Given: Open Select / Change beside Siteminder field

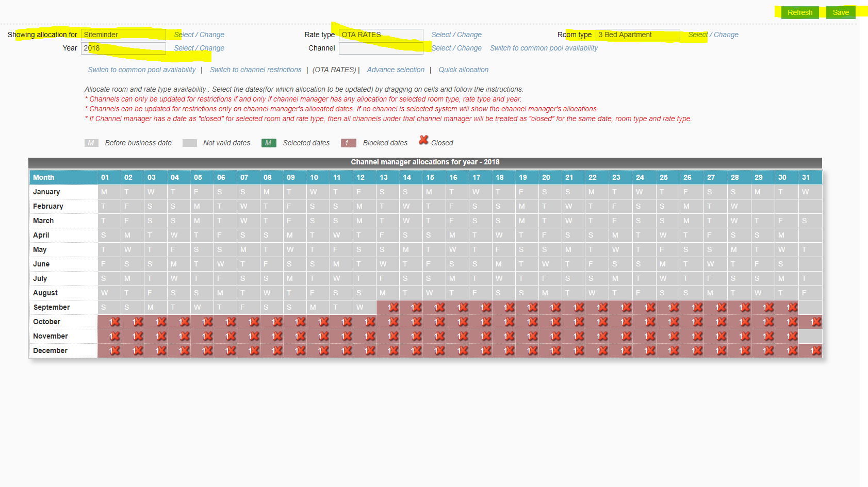Looking at the screenshot, I should [199, 35].
